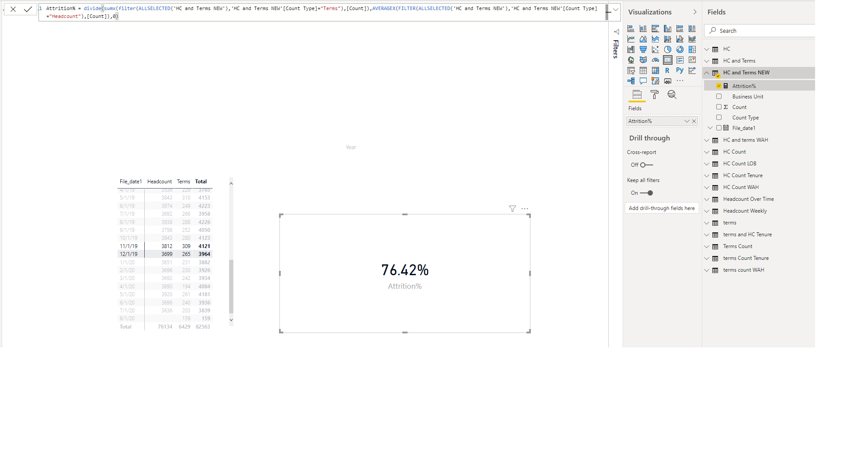
Task: Collapse the Visualizations pane arrow
Action: tap(695, 12)
